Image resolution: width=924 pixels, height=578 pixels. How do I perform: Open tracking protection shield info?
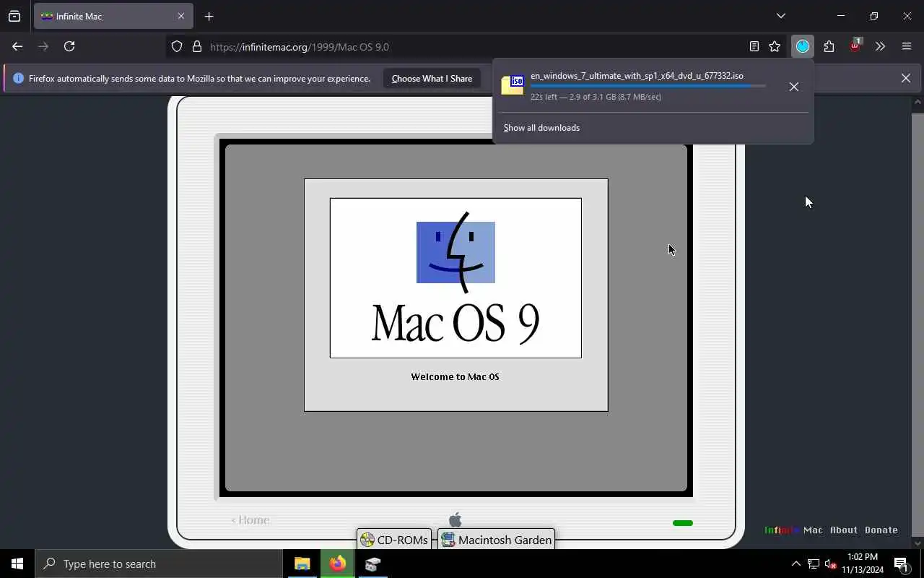coord(177,47)
